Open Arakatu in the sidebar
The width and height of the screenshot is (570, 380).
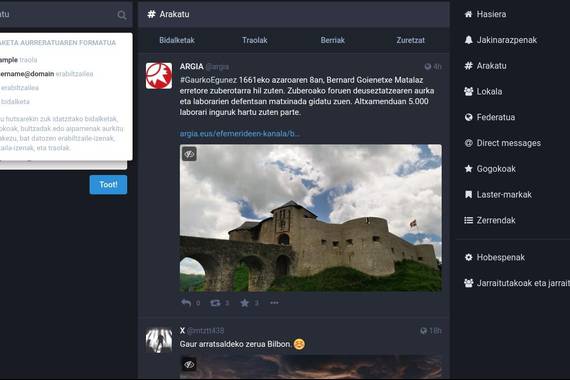(485, 66)
